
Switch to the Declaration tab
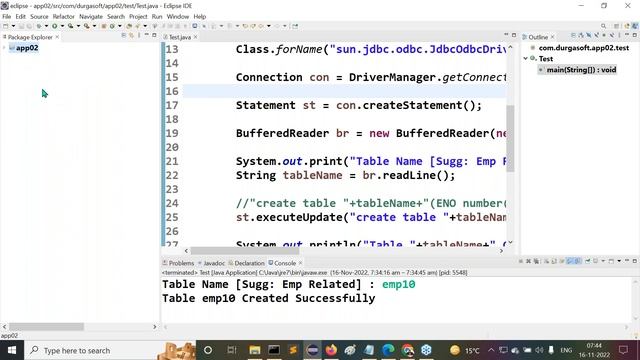(x=247, y=263)
